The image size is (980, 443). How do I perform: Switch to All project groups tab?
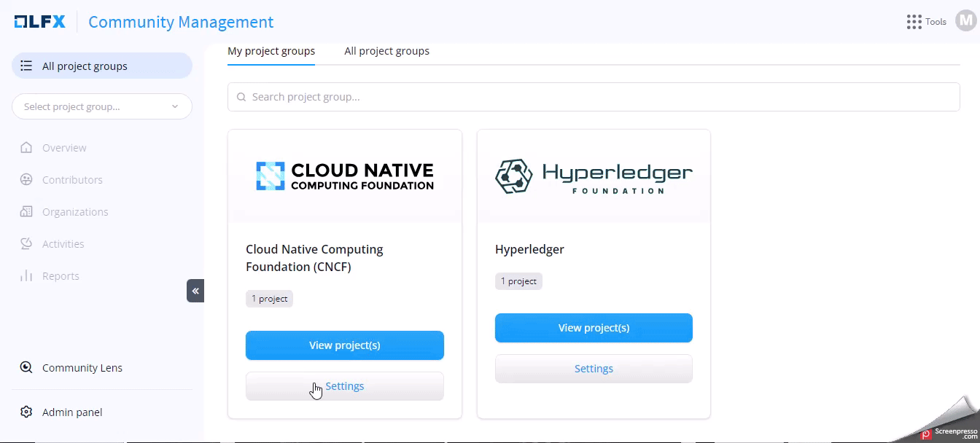(x=386, y=51)
